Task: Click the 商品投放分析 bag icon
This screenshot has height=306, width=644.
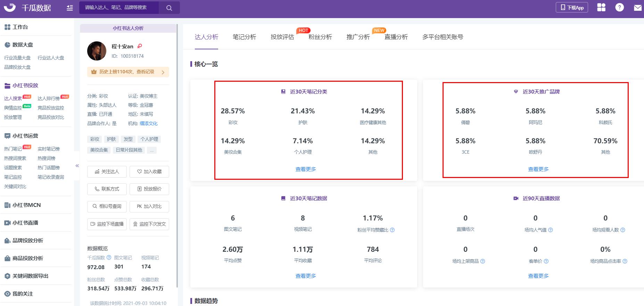Action: coord(7,258)
